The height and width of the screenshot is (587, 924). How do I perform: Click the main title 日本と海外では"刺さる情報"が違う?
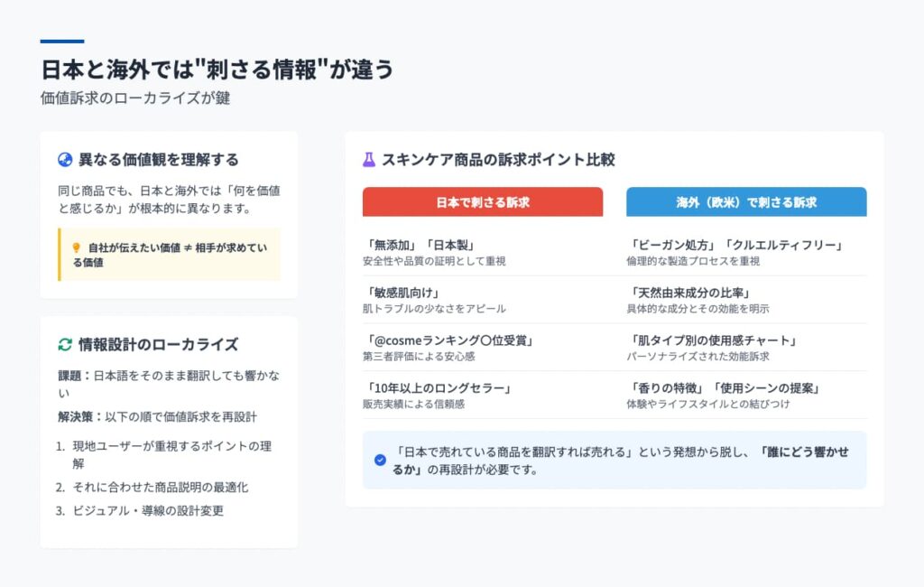(x=217, y=70)
